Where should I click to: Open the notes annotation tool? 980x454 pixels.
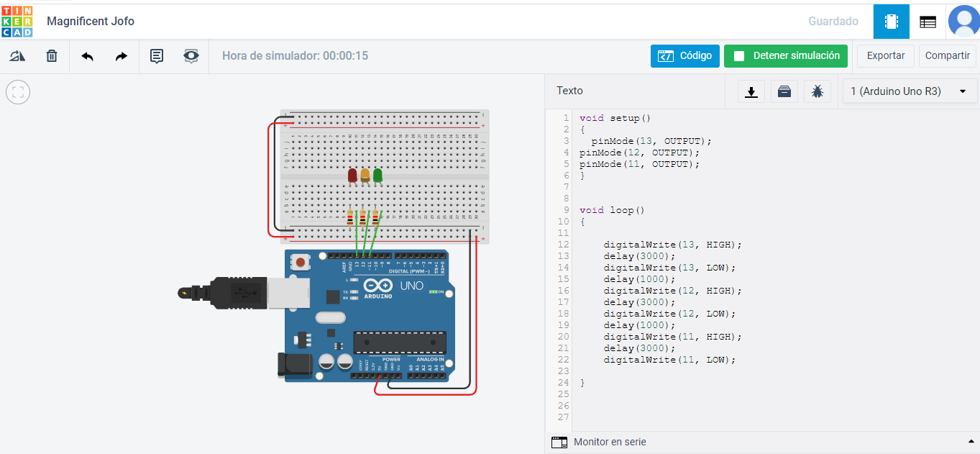(157, 56)
